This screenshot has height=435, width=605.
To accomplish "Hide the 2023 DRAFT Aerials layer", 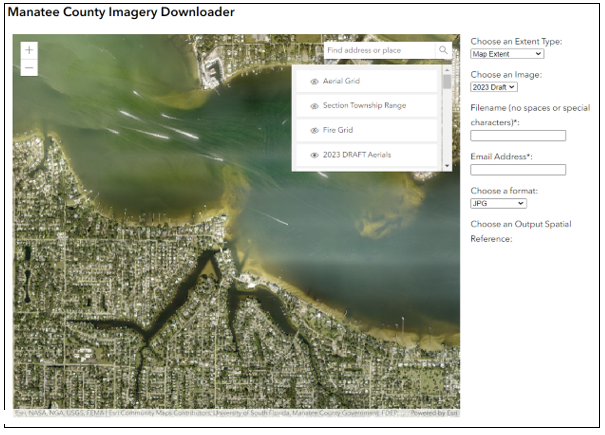I will click(x=314, y=156).
